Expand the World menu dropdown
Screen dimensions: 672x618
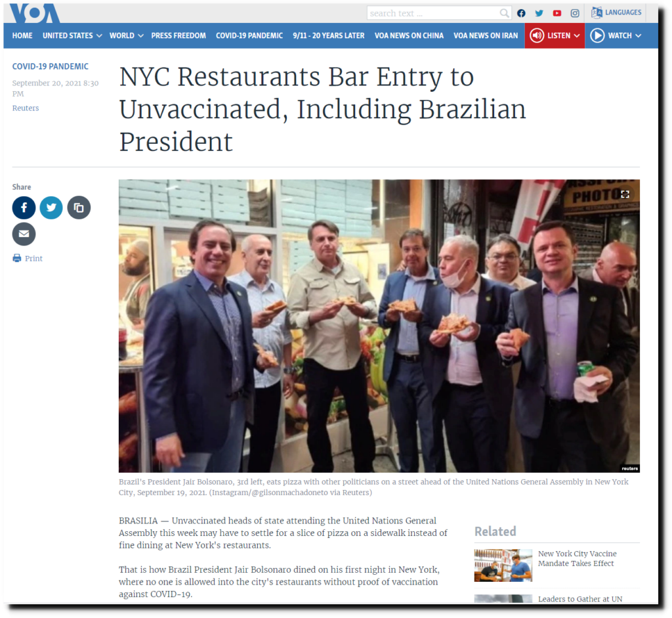127,35
